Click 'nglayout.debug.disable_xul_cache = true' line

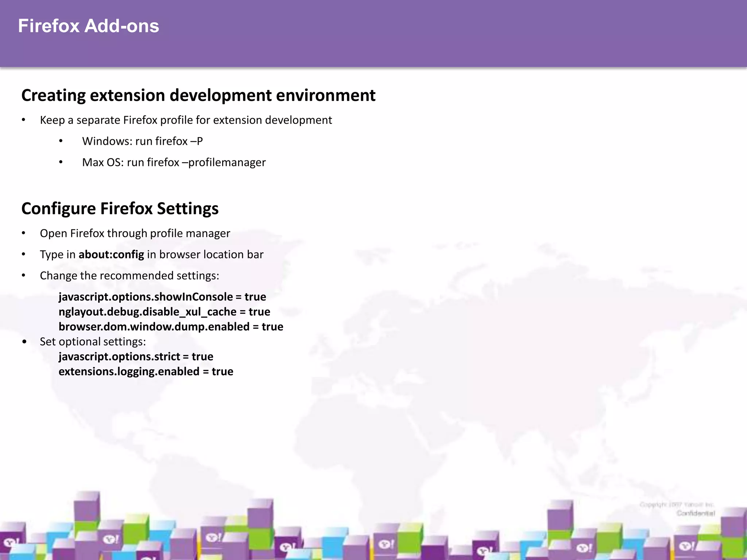click(x=165, y=312)
